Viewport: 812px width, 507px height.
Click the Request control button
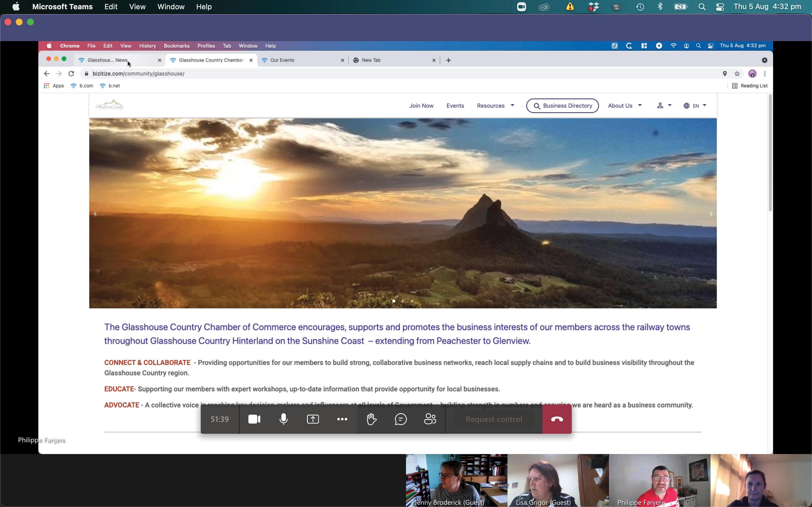pos(494,419)
